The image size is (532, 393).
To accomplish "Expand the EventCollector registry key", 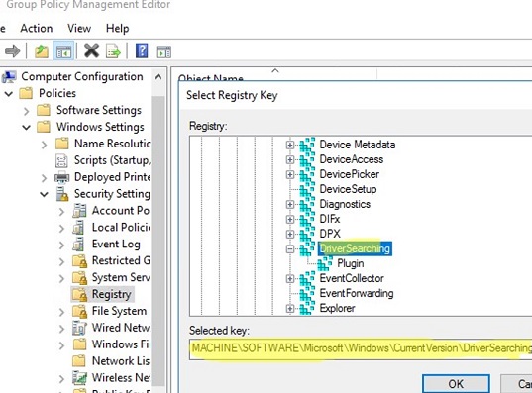I will (x=289, y=279).
